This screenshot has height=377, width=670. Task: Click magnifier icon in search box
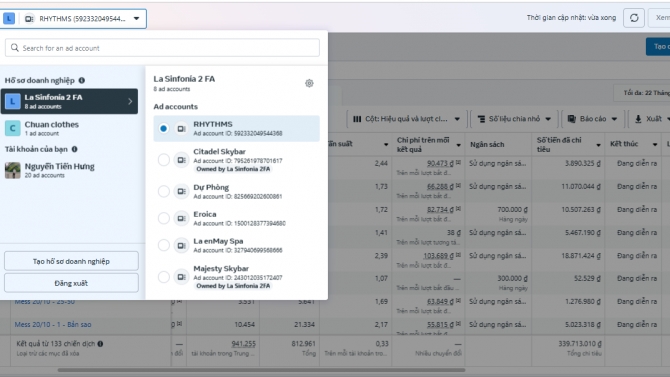click(15, 48)
